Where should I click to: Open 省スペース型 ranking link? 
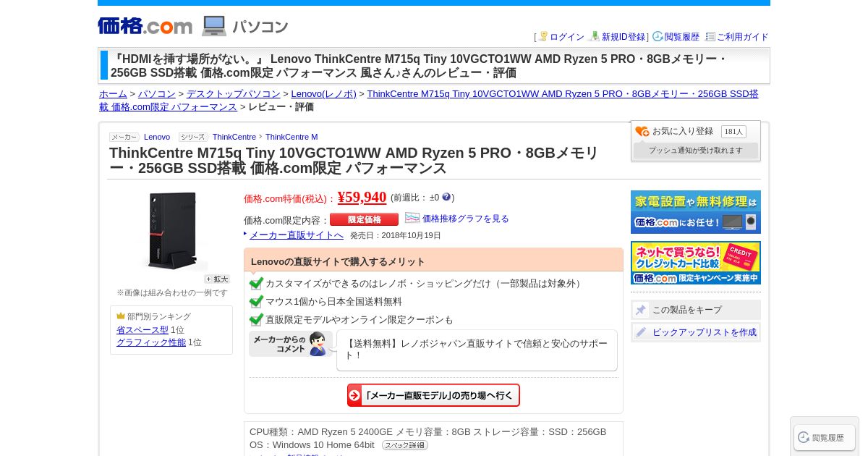pyautogui.click(x=142, y=330)
